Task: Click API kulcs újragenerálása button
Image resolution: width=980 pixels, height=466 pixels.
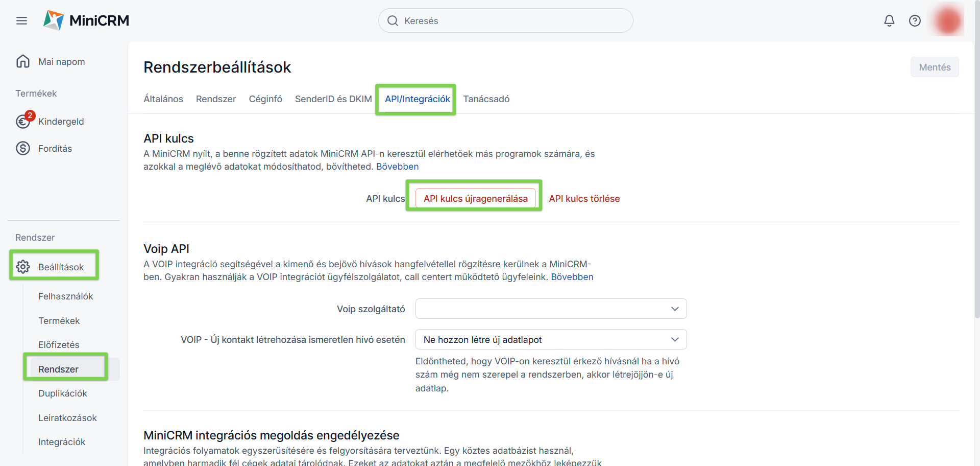Action: (x=476, y=198)
